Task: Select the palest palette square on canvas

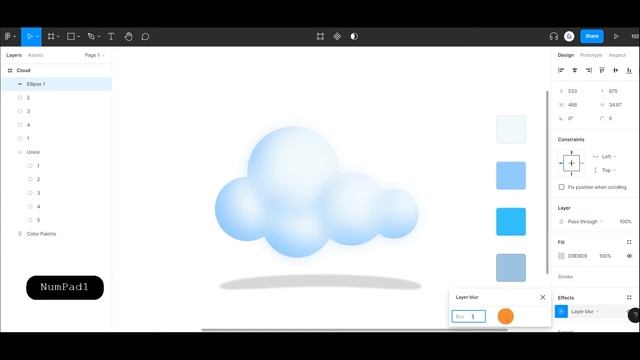Action: tap(511, 129)
